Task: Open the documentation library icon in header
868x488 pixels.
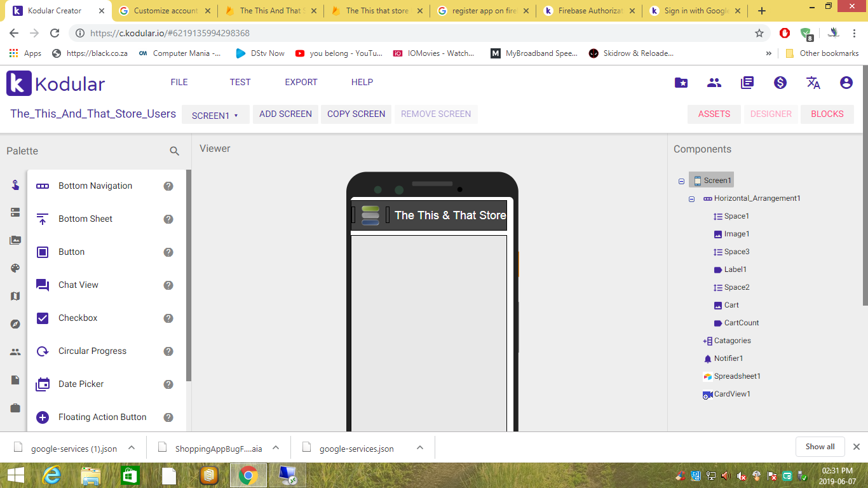Action: [x=747, y=83]
